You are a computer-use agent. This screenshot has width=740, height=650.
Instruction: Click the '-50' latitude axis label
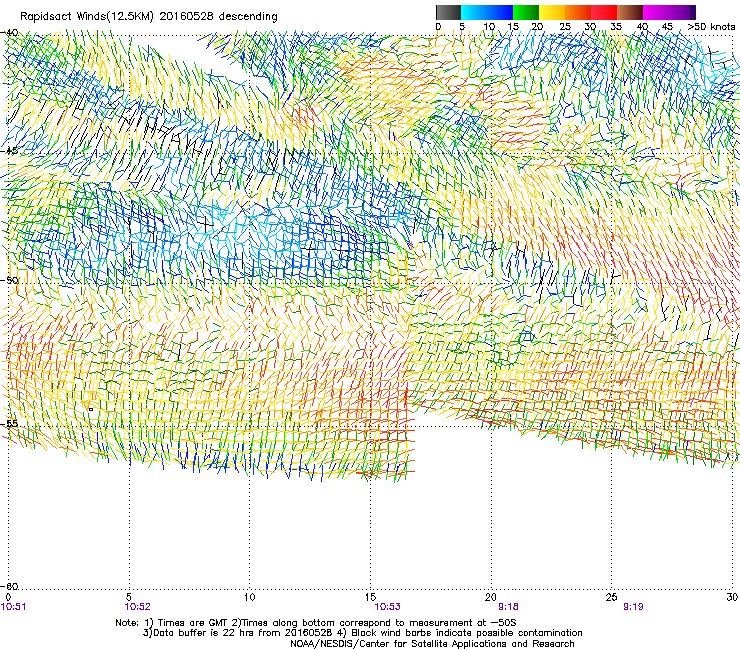10,280
